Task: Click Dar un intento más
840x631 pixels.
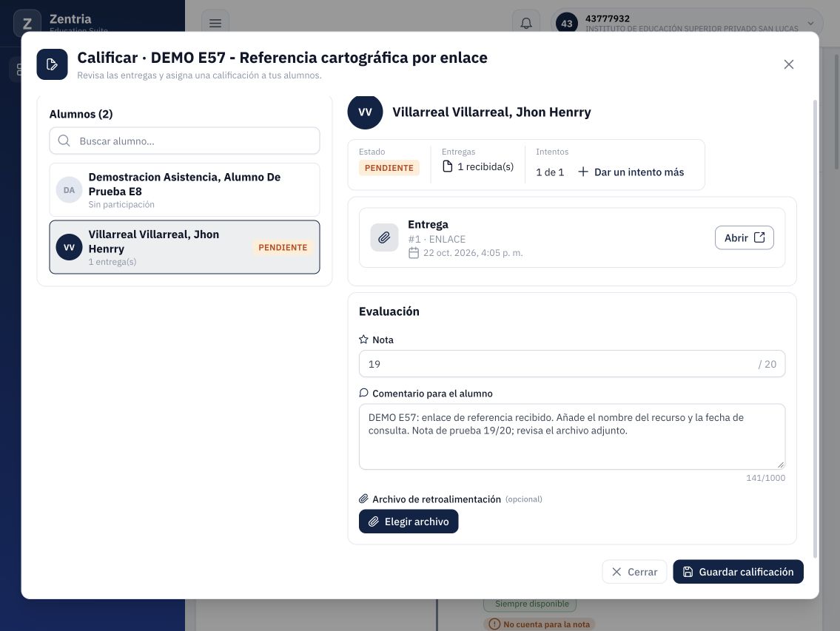Action: pos(631,172)
